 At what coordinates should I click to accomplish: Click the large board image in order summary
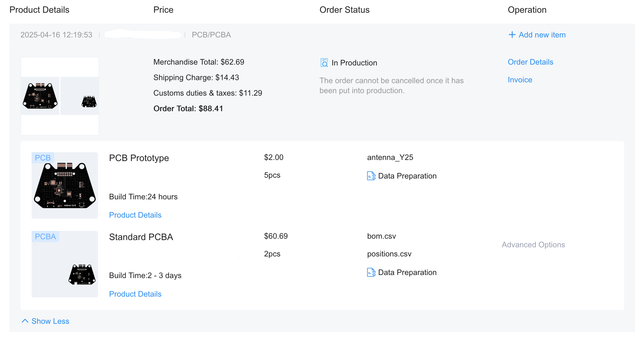tap(40, 96)
